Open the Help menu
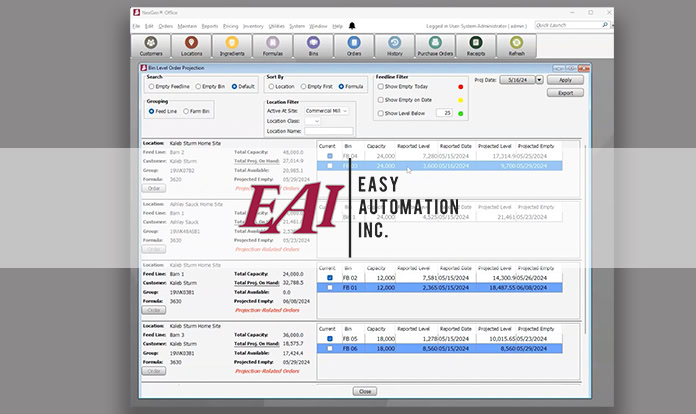Image resolution: width=696 pixels, height=414 pixels. point(337,26)
